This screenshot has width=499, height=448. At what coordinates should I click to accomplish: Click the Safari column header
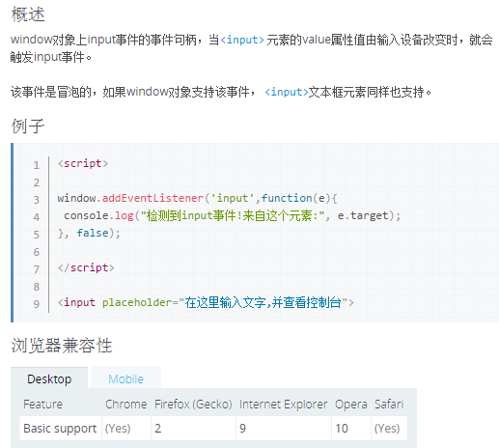coord(389,405)
